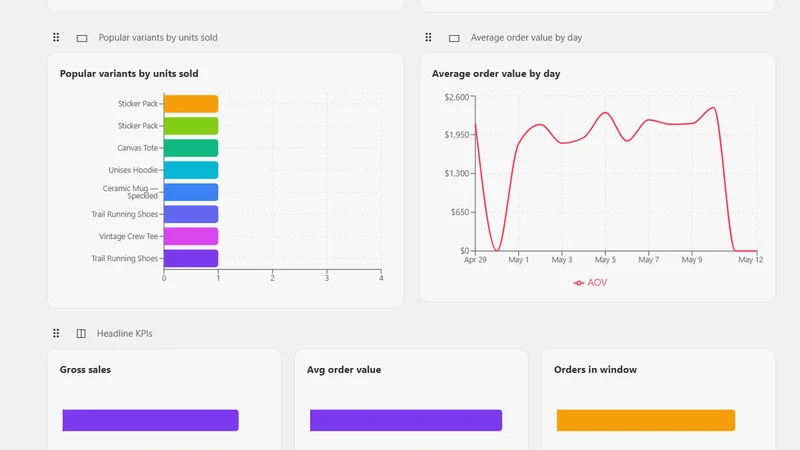Click the Avg order value card title

(344, 369)
